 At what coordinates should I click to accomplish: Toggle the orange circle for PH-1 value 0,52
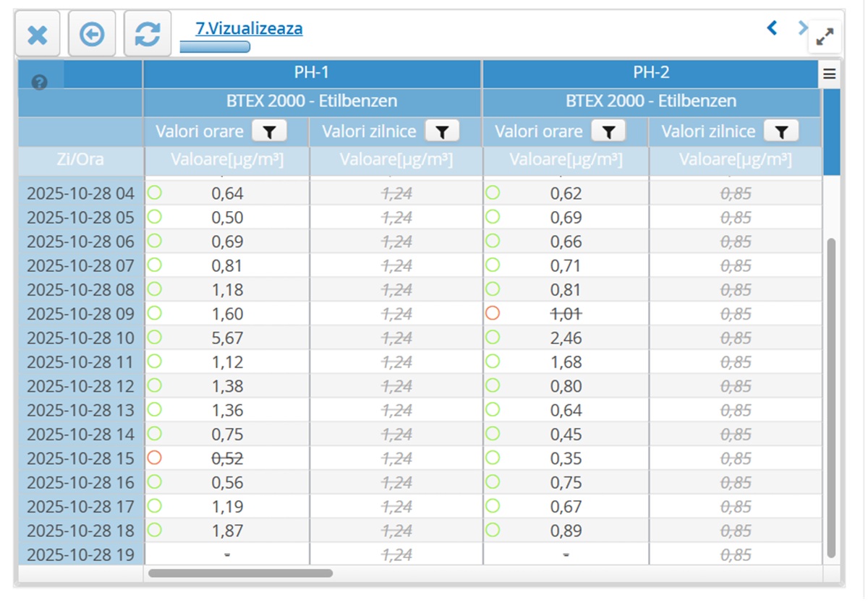pyautogui.click(x=153, y=458)
